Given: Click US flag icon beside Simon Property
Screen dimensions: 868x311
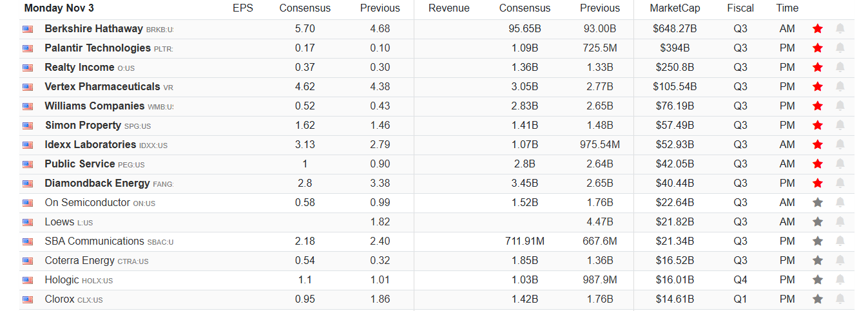Looking at the screenshot, I should click(28, 126).
